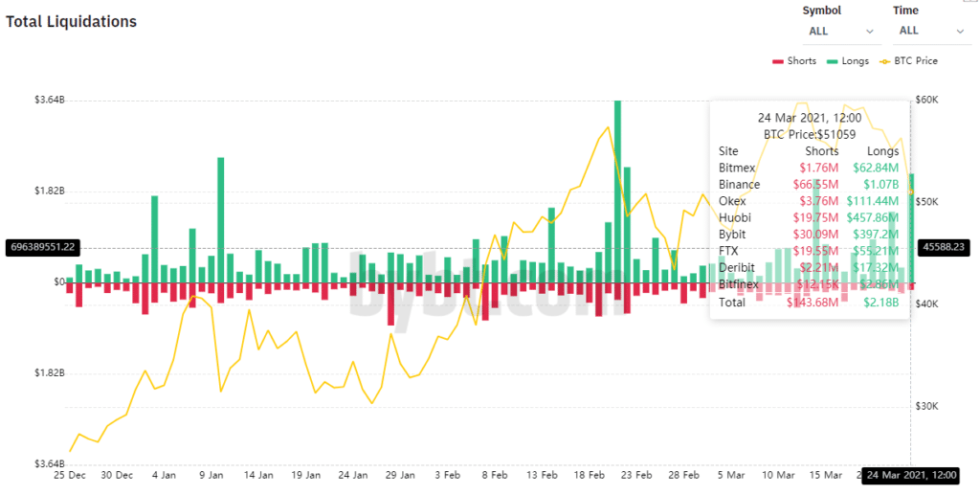Viewport: 980px width, 495px height.
Task: Click the 28 Feb x-axis label
Action: 683,475
